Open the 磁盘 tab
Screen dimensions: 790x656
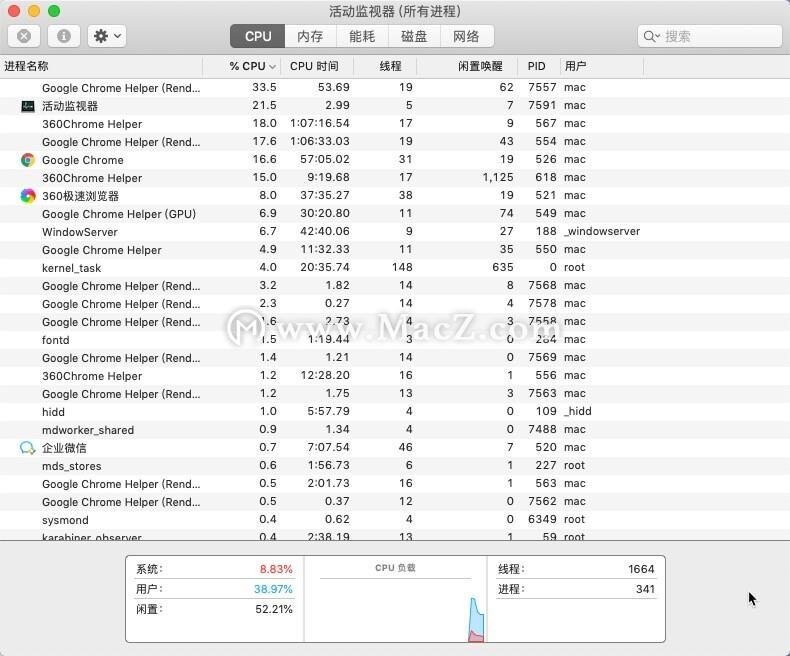coord(414,36)
